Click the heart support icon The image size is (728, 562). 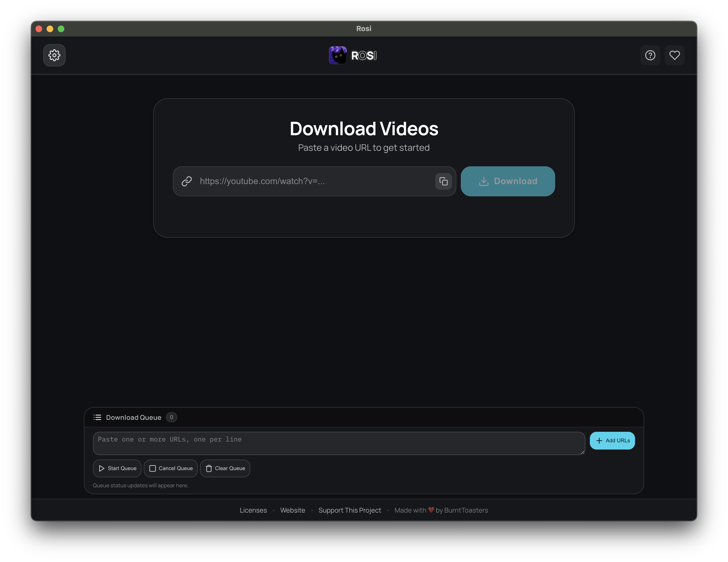pyautogui.click(x=674, y=55)
